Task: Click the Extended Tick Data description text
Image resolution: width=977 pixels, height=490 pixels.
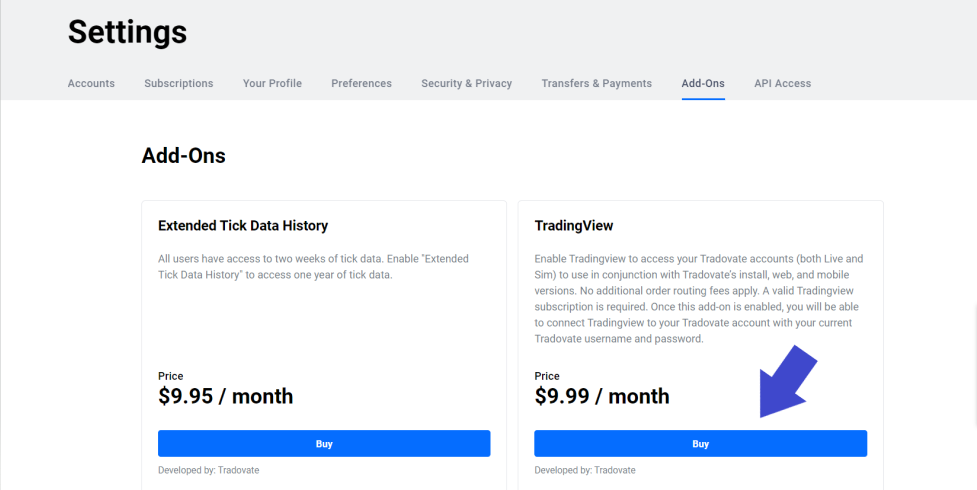Action: point(313,266)
